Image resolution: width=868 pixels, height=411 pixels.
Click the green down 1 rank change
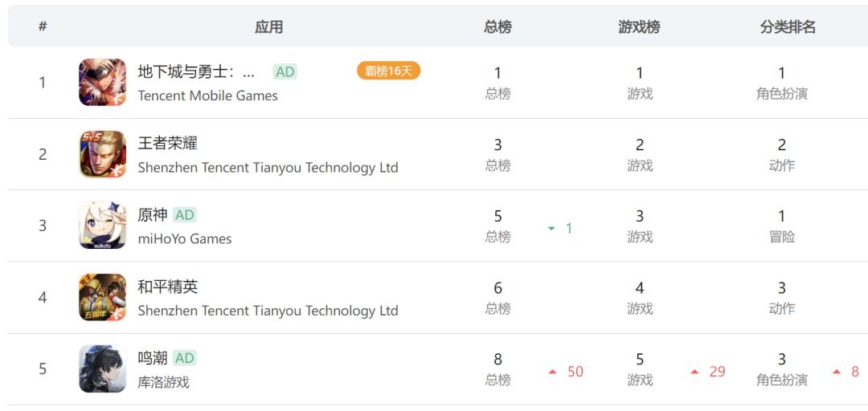point(561,229)
